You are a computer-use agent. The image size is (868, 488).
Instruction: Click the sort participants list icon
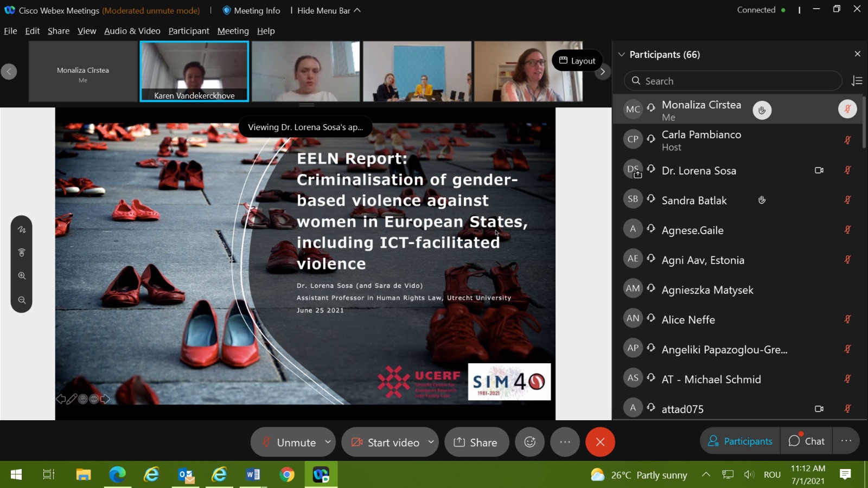tap(857, 81)
